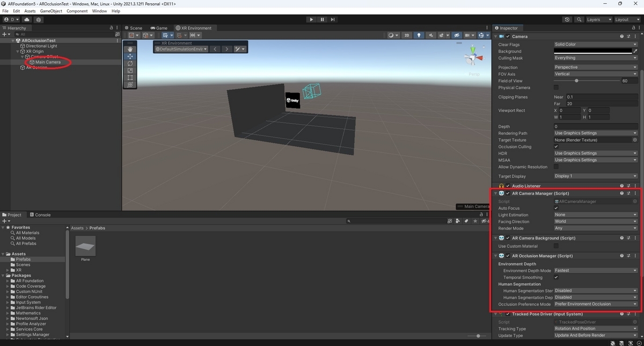This screenshot has height=346, width=644.
Task: Open version control gear icon
Action: click(x=39, y=19)
